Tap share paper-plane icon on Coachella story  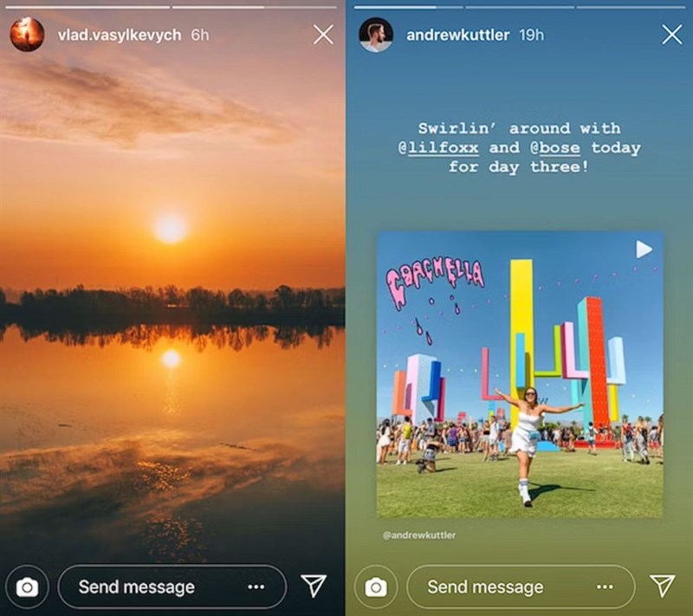(x=662, y=586)
